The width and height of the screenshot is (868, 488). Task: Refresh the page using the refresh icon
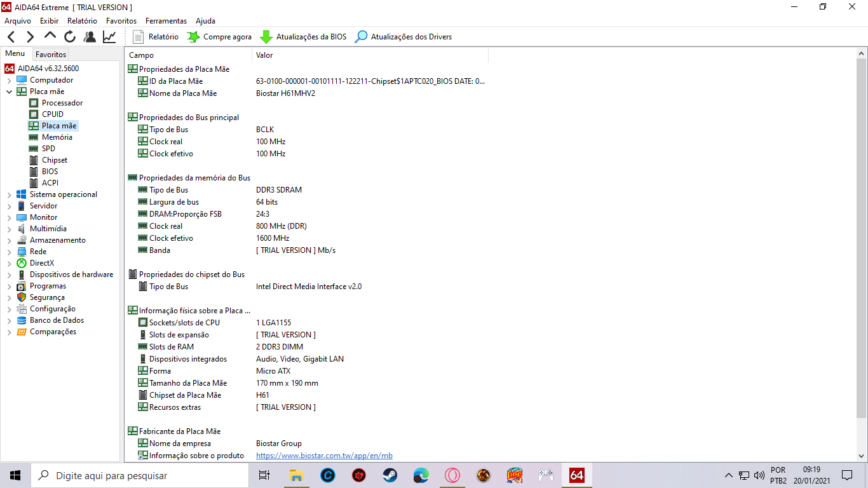click(x=70, y=37)
